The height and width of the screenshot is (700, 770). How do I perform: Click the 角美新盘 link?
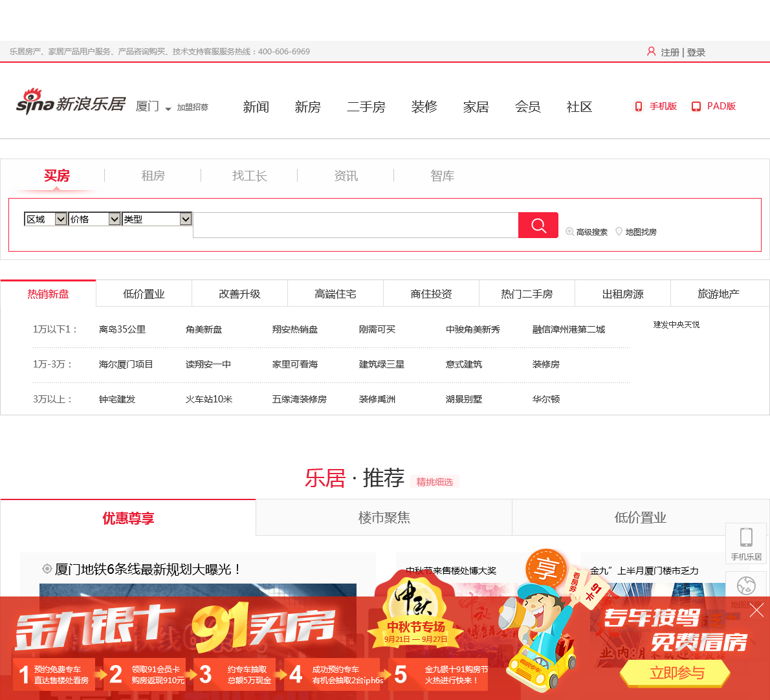pyautogui.click(x=204, y=329)
